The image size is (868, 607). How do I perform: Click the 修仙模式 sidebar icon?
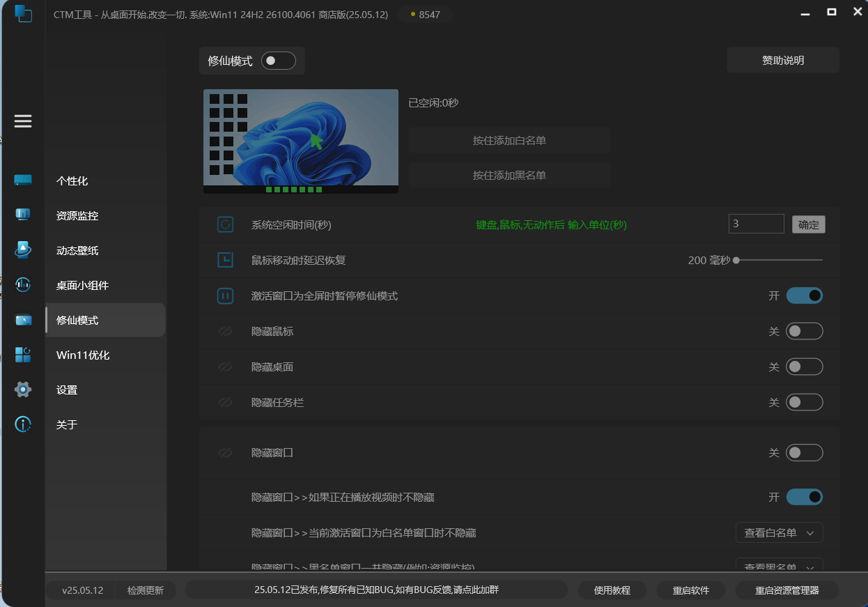pos(23,320)
